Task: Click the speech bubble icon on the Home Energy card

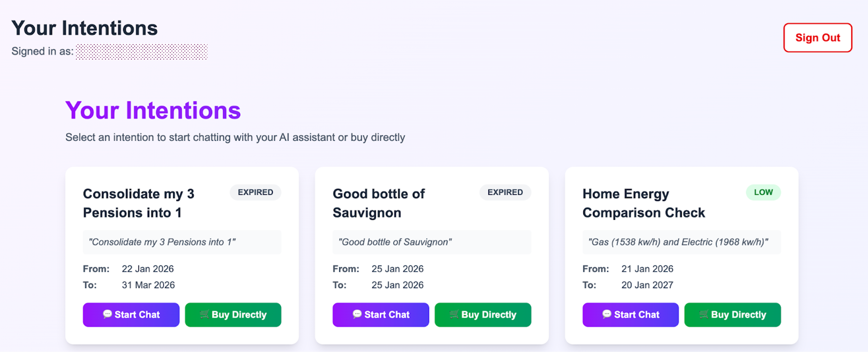Action: [607, 314]
